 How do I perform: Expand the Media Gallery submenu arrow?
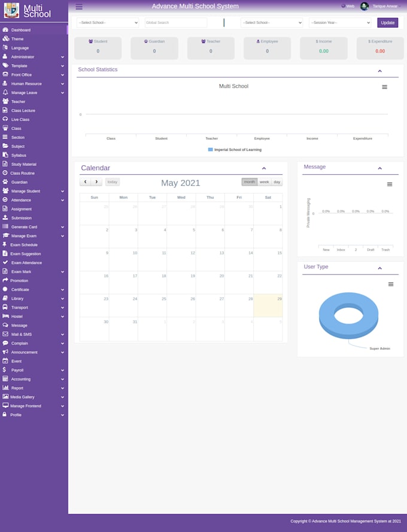(x=63, y=397)
